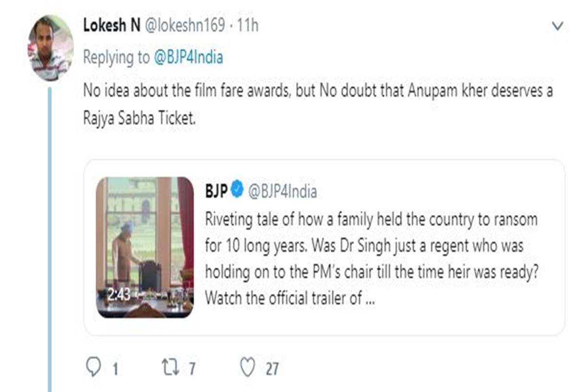The image size is (588, 392).
Task: Click the @BJP4India handle in the quoted tweet
Action: [x=282, y=191]
